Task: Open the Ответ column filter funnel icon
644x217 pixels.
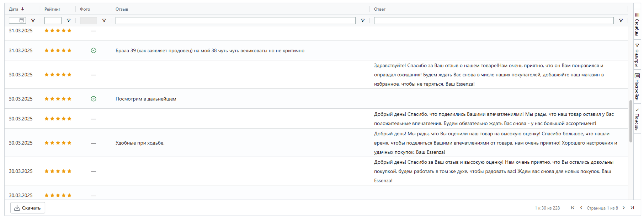Action: [x=621, y=21]
